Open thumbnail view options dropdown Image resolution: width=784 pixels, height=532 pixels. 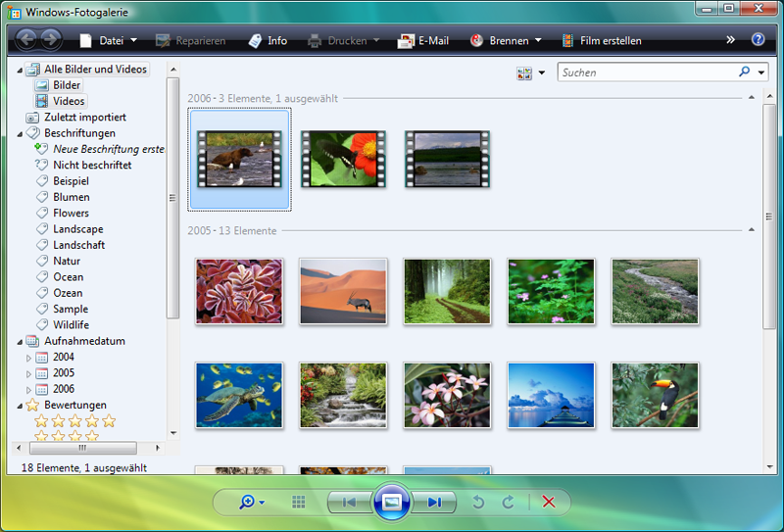(541, 73)
